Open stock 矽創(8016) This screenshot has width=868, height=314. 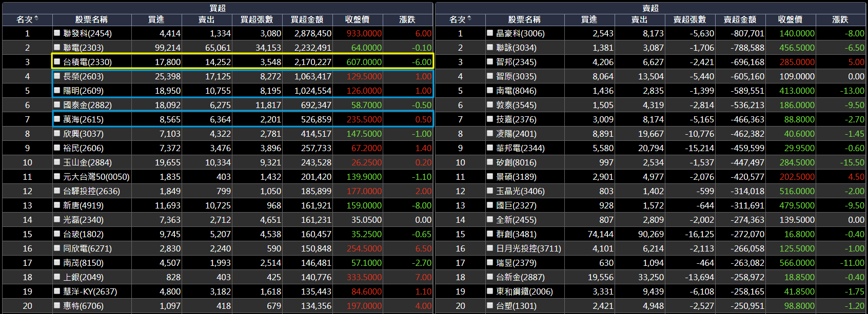tap(516, 162)
